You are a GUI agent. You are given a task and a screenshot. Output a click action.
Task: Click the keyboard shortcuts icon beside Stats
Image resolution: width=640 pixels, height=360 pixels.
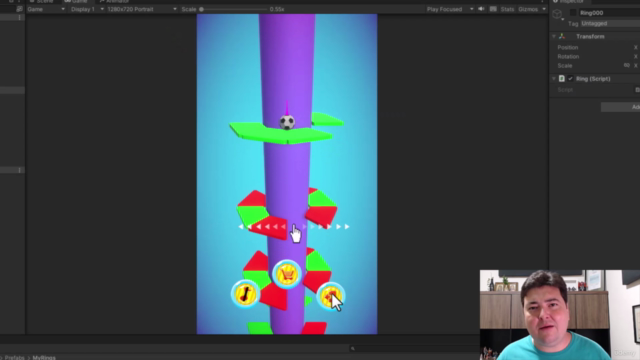493,9
